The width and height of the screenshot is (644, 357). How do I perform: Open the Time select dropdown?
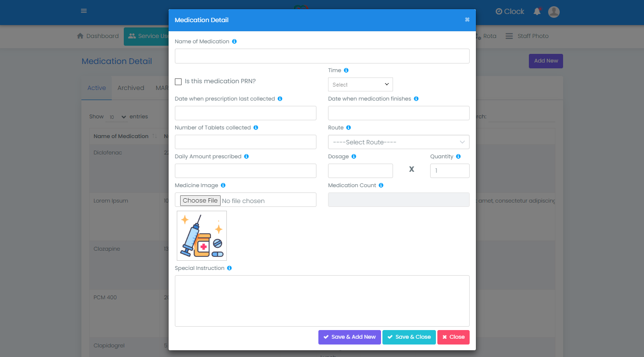(360, 85)
